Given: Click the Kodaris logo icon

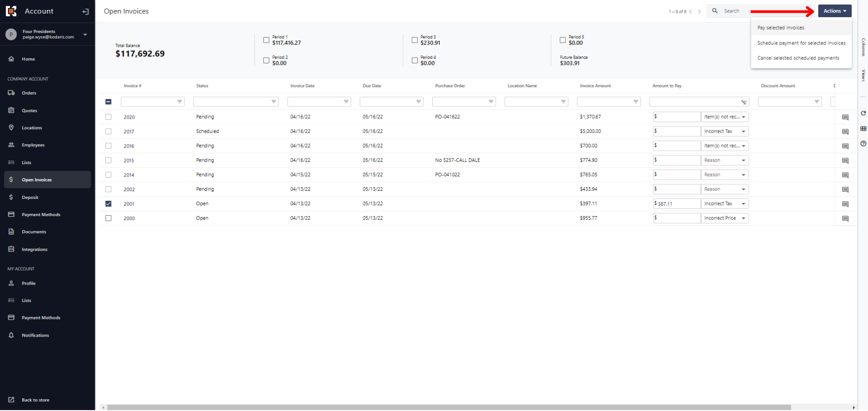Looking at the screenshot, I should click(x=11, y=11).
